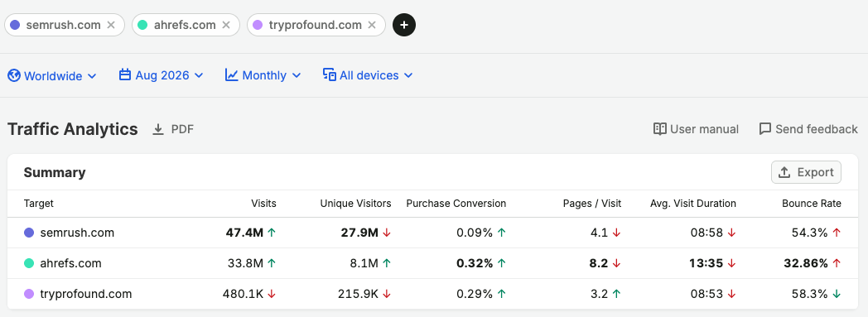The height and width of the screenshot is (317, 868).
Task: Click the 3.2 pages per visit value
Action: click(x=600, y=294)
